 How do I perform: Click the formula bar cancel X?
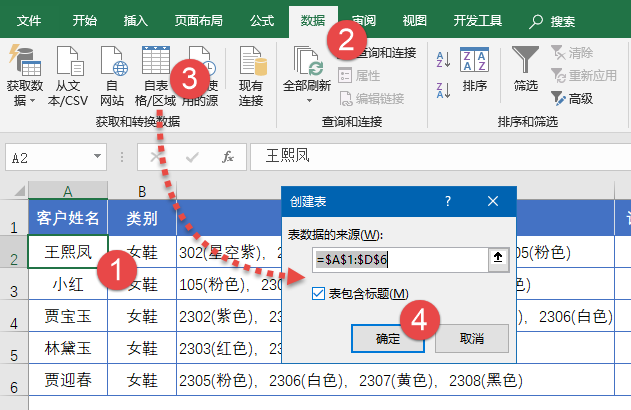tap(155, 157)
